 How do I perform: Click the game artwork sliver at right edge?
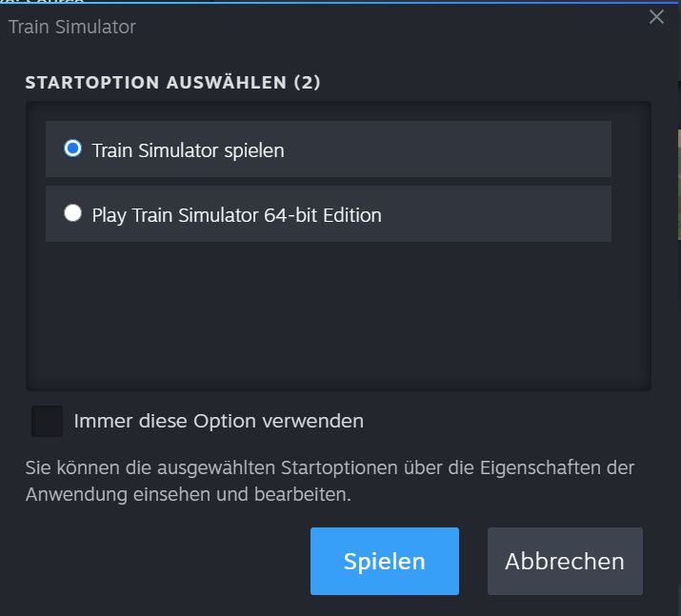point(677,181)
